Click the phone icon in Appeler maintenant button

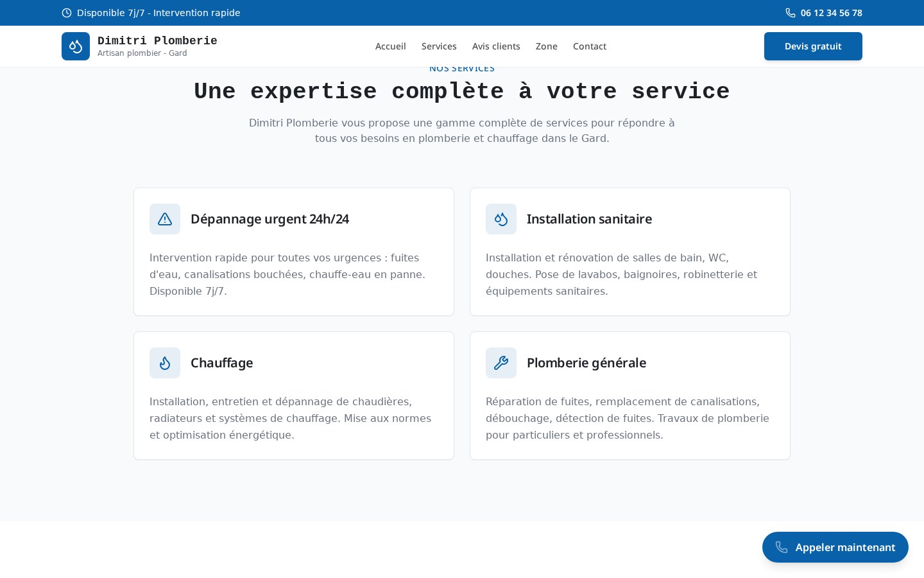click(x=782, y=547)
